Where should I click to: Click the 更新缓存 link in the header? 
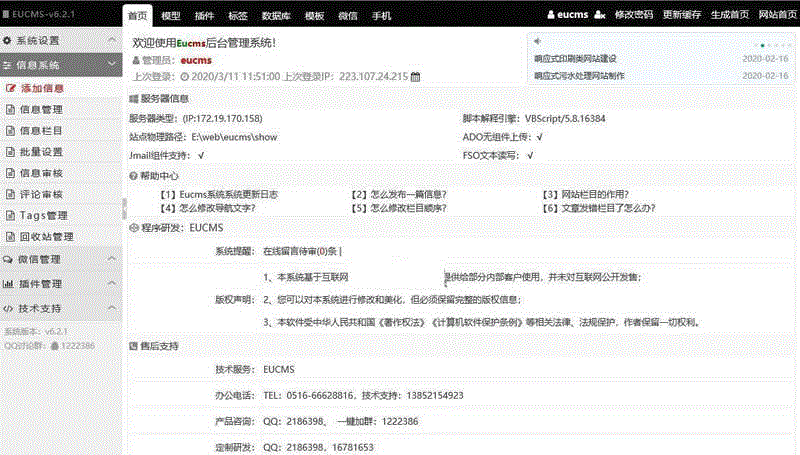point(682,15)
